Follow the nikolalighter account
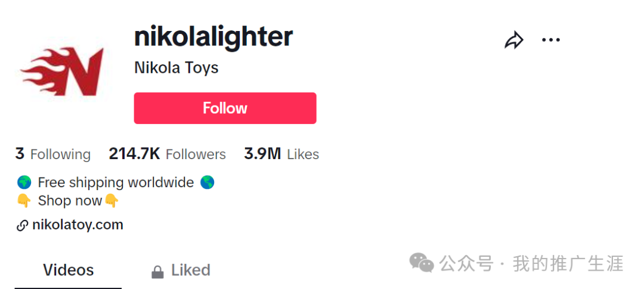 coord(225,108)
